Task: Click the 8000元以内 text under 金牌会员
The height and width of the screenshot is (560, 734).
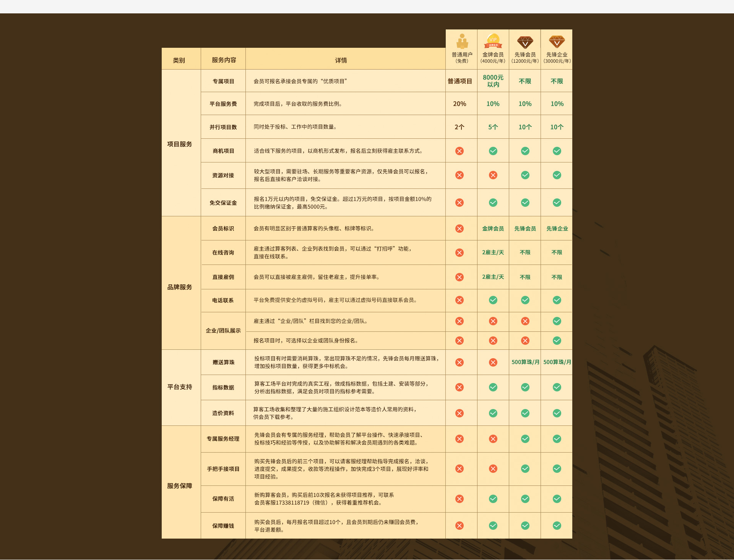Action: click(493, 81)
